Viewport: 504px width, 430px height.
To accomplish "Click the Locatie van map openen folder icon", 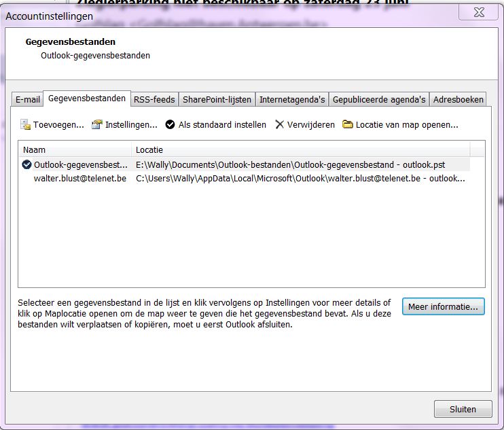I will click(348, 125).
